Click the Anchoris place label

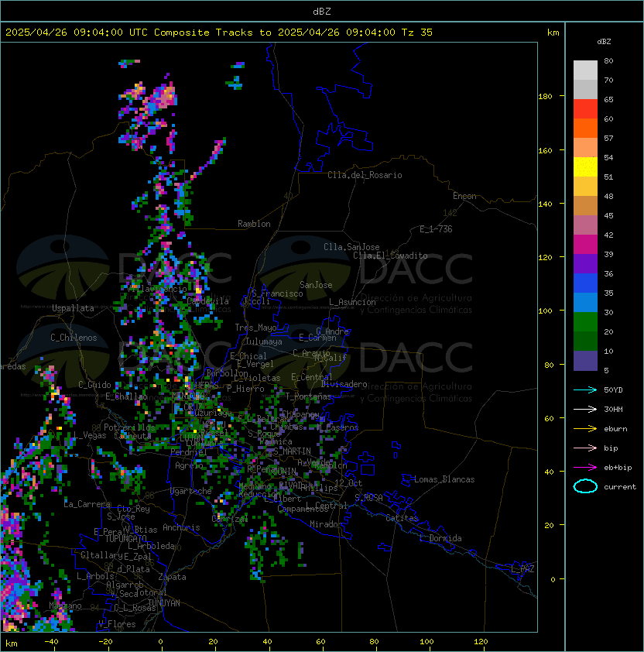pyautogui.click(x=181, y=527)
